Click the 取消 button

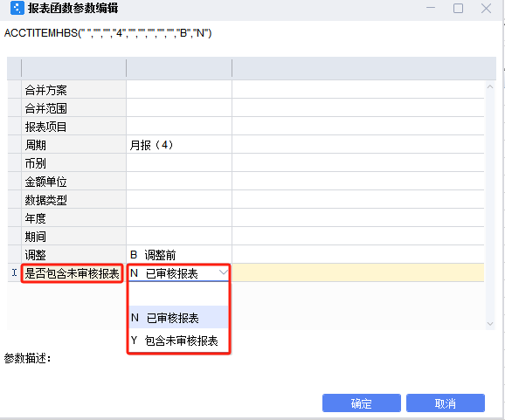click(x=446, y=403)
